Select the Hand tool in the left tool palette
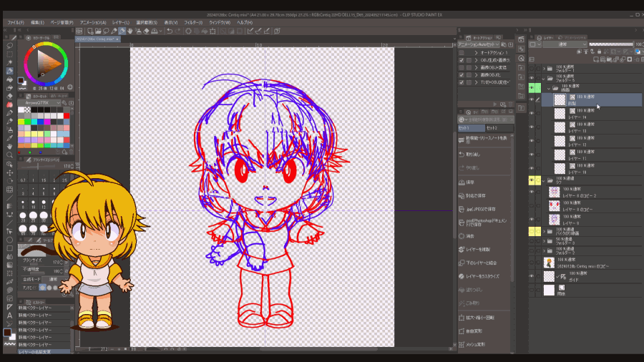Viewport: 644px width, 362px height. pos(9,147)
